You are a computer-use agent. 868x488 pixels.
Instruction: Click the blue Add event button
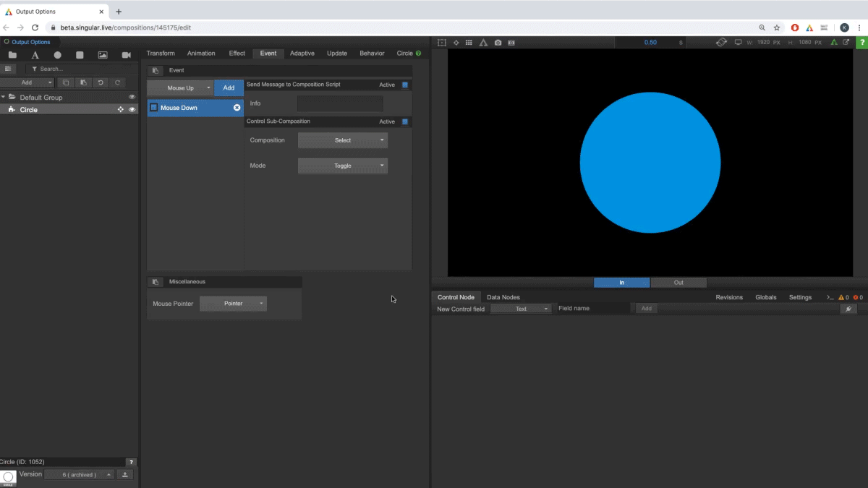click(229, 88)
